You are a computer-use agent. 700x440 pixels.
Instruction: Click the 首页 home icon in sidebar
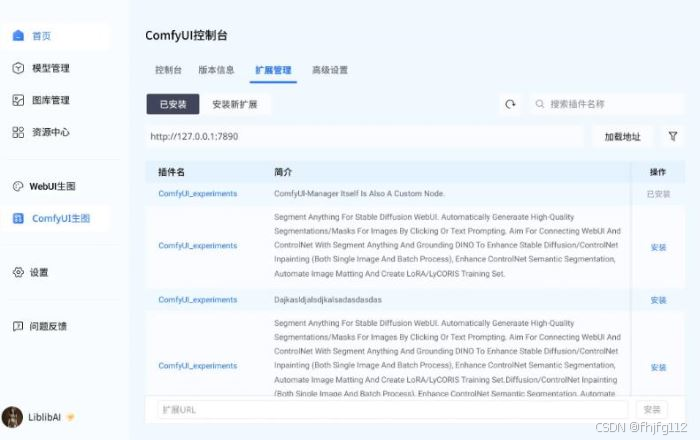18,35
